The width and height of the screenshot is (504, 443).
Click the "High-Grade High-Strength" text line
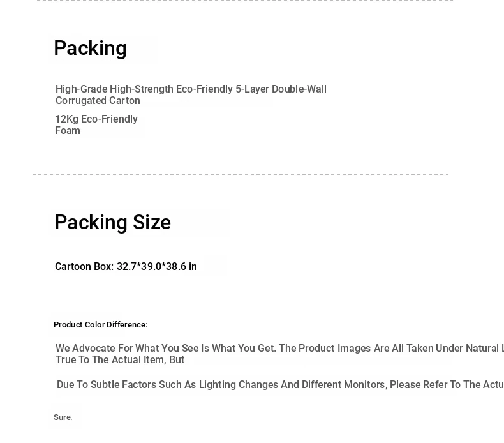[191, 89]
